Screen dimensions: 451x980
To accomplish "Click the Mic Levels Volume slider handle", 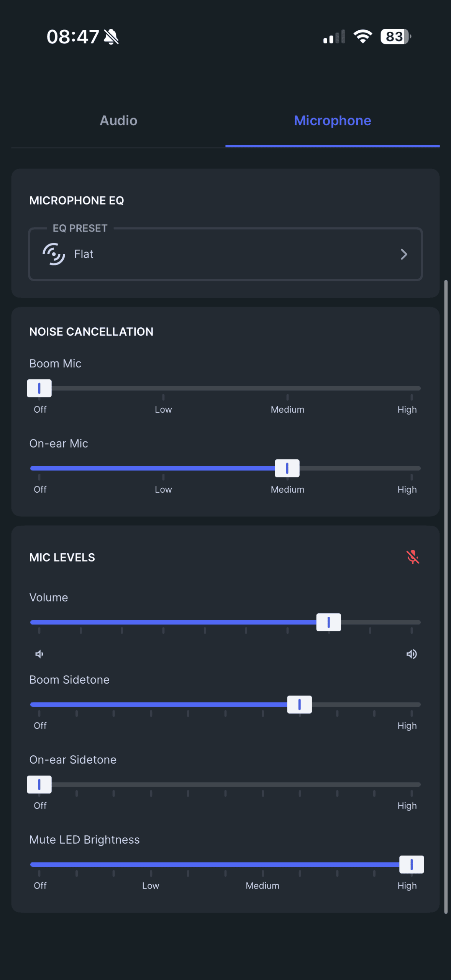I will tap(328, 622).
